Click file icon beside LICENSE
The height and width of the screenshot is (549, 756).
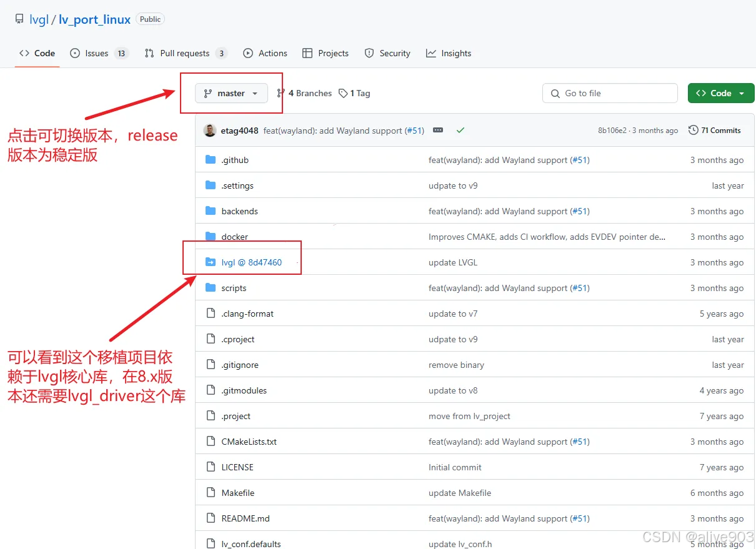(211, 467)
